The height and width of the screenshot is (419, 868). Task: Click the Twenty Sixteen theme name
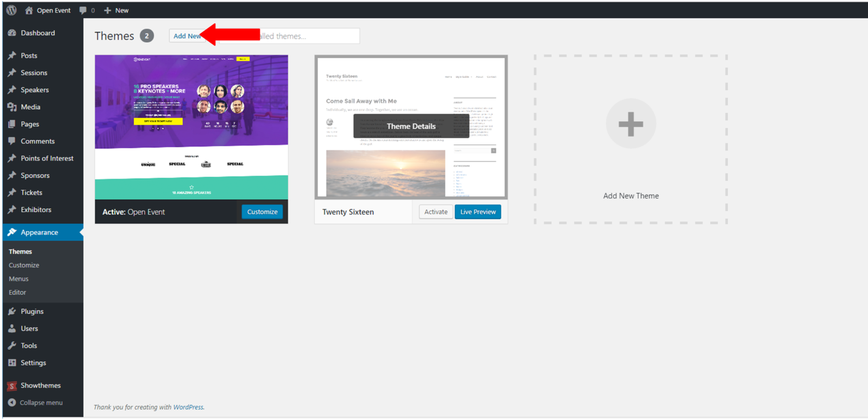click(x=348, y=212)
